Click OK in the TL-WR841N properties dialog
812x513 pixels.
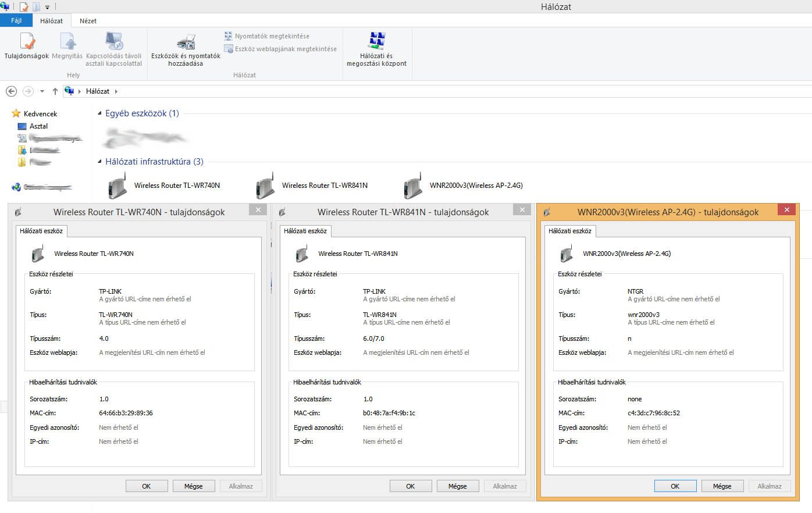coord(411,486)
